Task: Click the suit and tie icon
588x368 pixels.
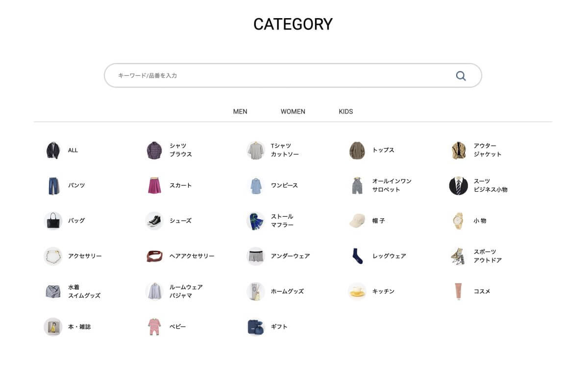Action: point(459,185)
